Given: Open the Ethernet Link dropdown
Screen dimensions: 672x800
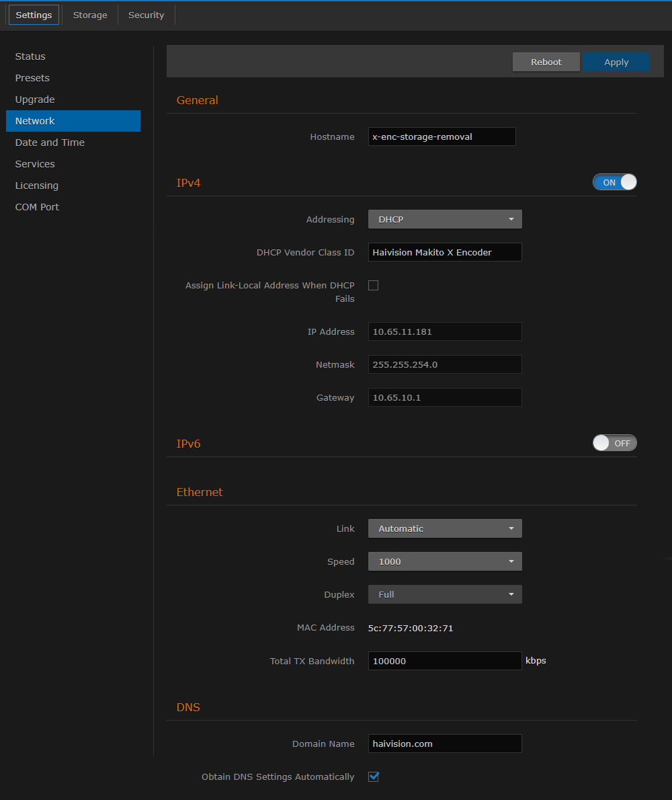Looking at the screenshot, I should tap(445, 528).
